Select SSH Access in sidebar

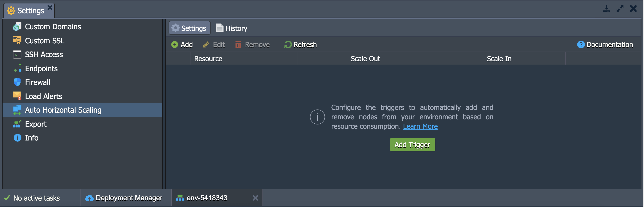click(x=44, y=55)
